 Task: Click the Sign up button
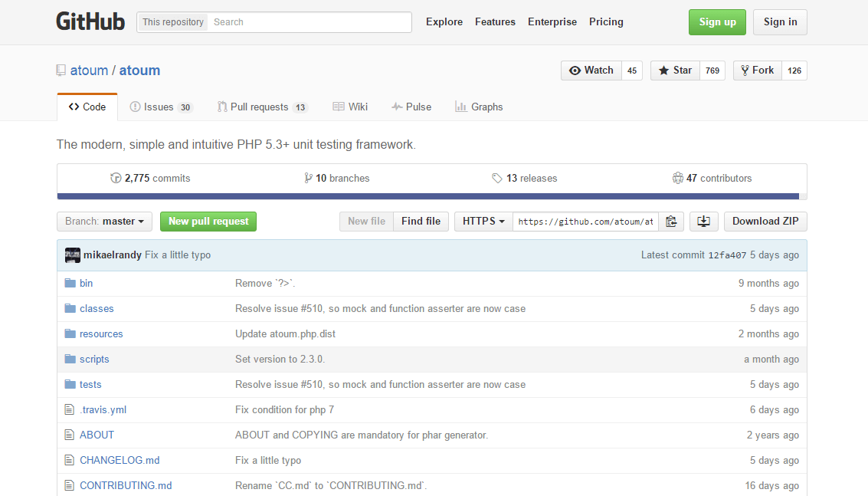tap(717, 22)
